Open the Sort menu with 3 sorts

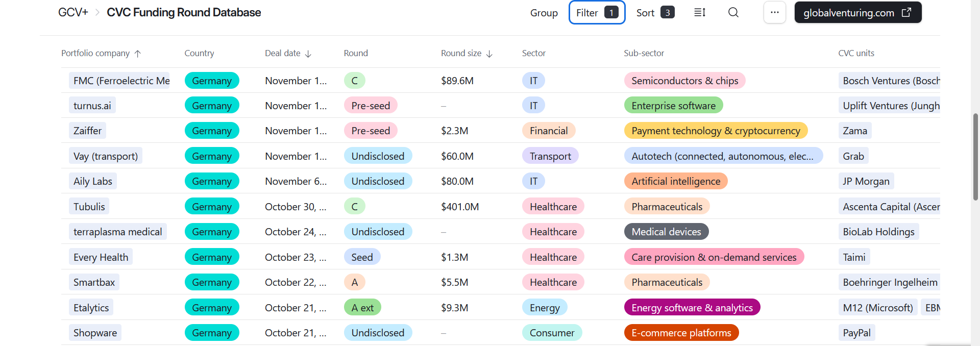coord(655,13)
